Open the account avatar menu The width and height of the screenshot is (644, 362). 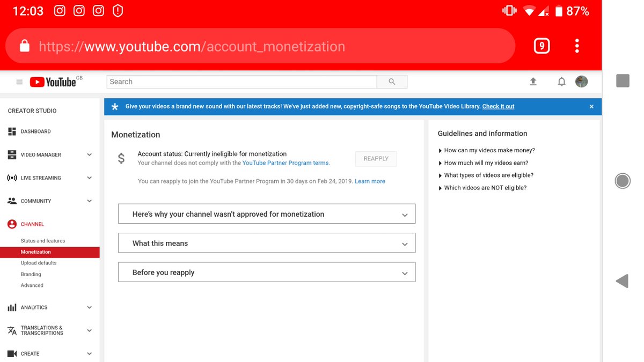tap(581, 82)
